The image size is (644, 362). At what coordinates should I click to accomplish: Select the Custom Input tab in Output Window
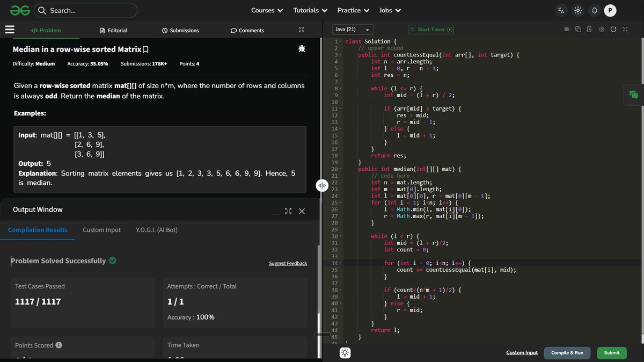[x=101, y=230]
